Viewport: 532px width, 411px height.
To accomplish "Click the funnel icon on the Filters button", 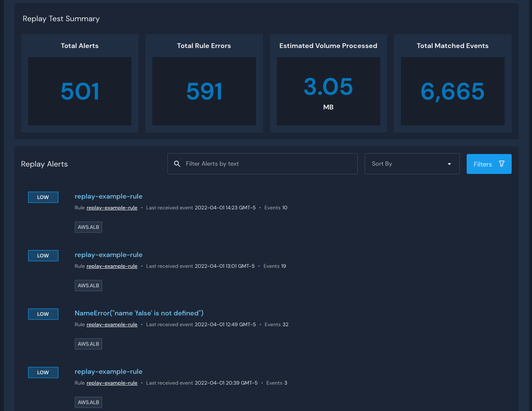I will click(501, 164).
